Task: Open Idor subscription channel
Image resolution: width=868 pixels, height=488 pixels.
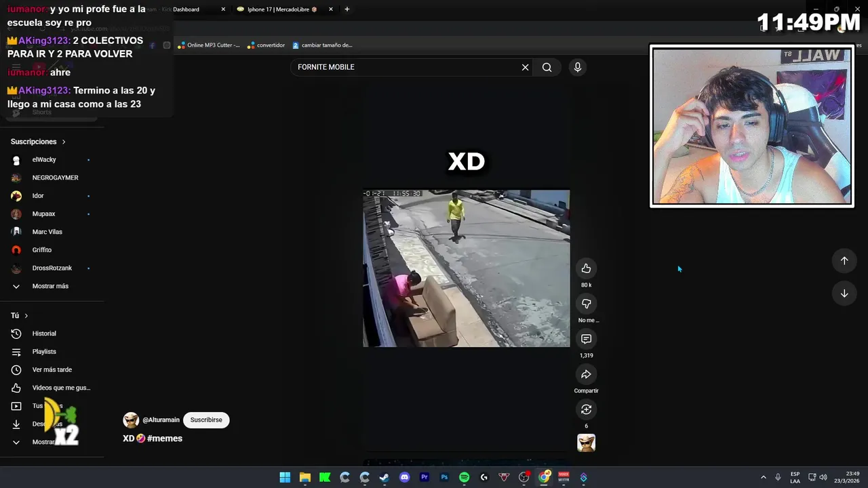Action: click(x=38, y=196)
